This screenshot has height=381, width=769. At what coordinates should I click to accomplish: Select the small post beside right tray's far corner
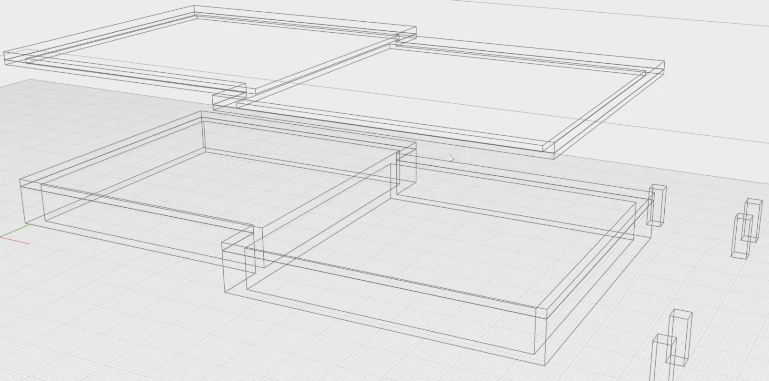click(657, 205)
